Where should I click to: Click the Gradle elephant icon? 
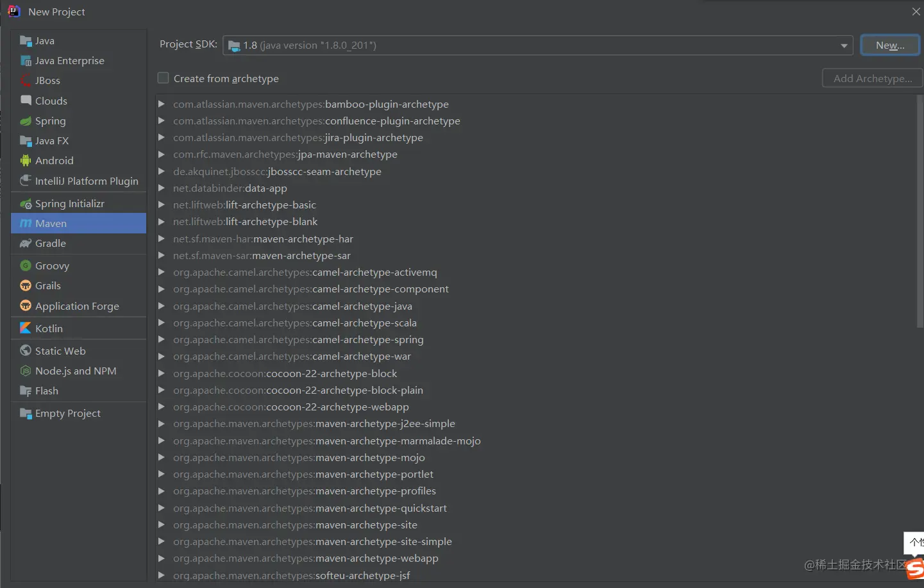26,244
